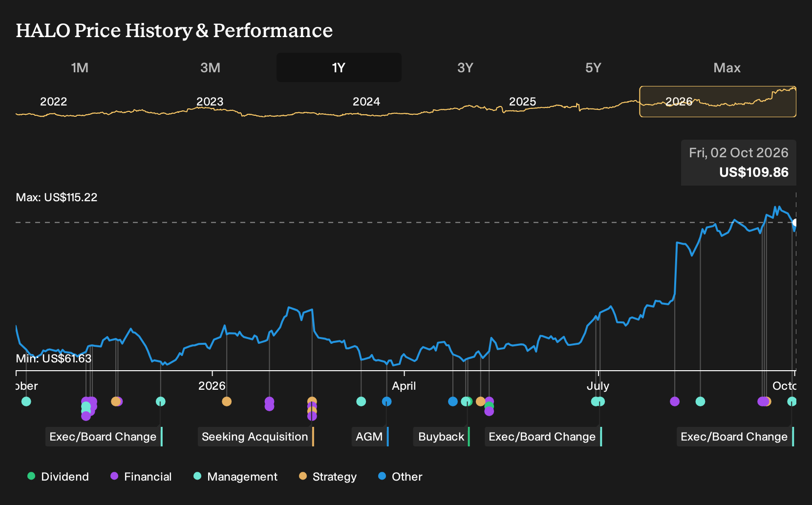The width and height of the screenshot is (812, 505).
Task: Jump to 2023 on the overview timeline
Action: click(x=210, y=102)
